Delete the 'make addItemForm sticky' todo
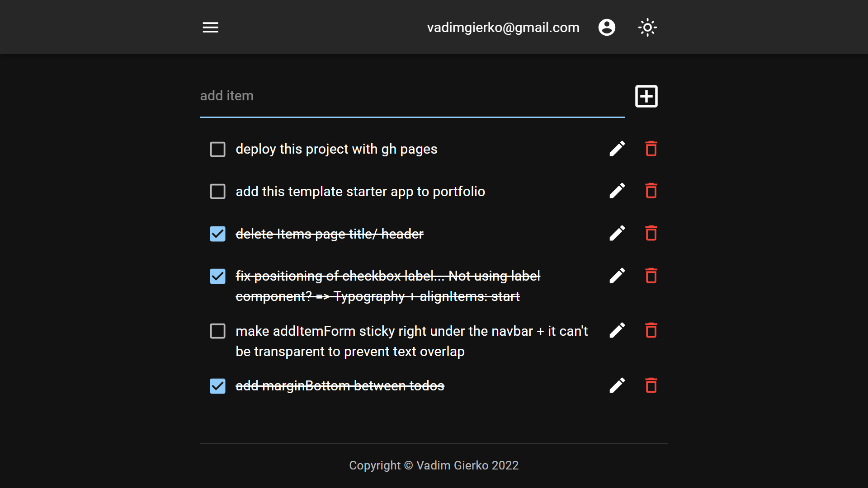The height and width of the screenshot is (488, 868). pyautogui.click(x=651, y=331)
